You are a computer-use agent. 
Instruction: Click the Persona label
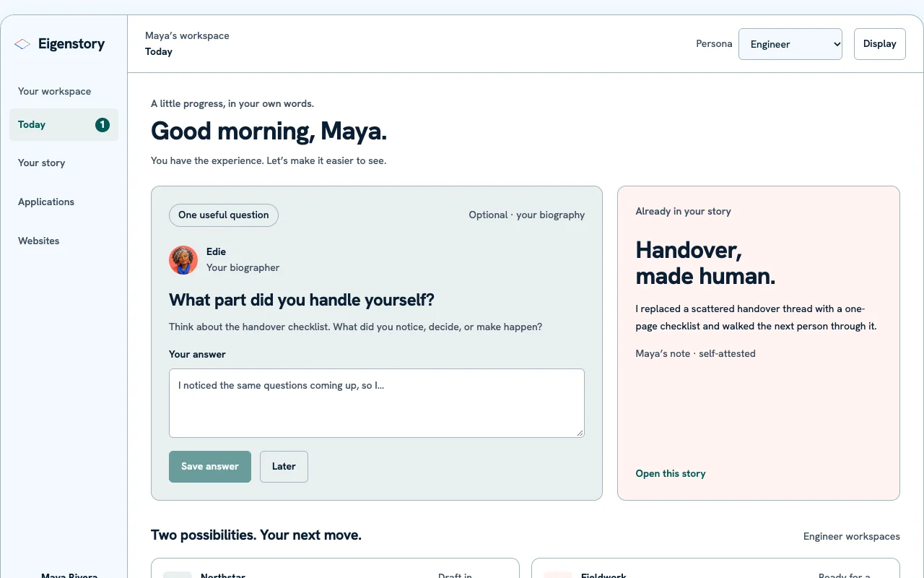coord(714,44)
